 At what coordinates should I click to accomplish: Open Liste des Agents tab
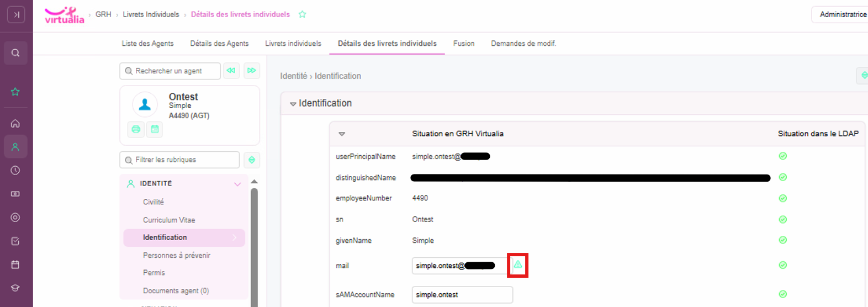[147, 44]
